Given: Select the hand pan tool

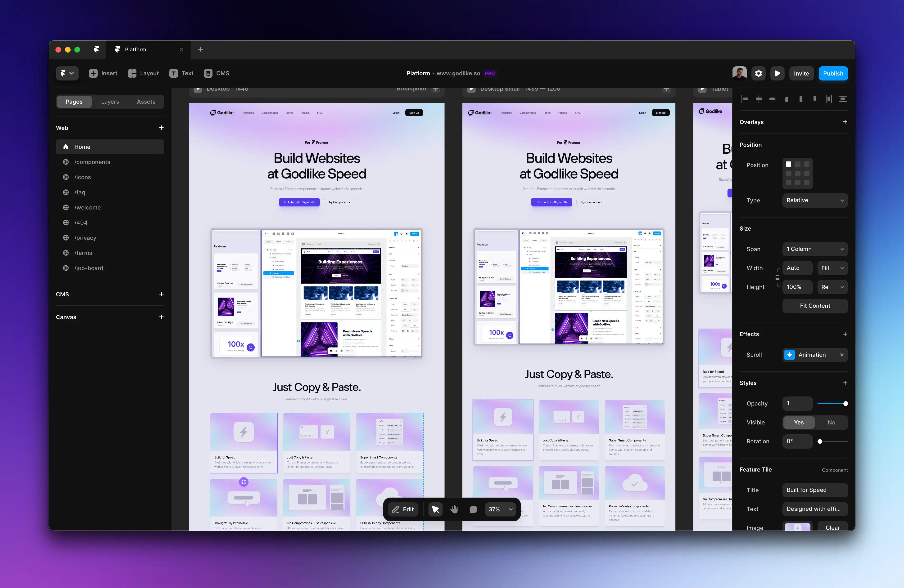Looking at the screenshot, I should (454, 509).
